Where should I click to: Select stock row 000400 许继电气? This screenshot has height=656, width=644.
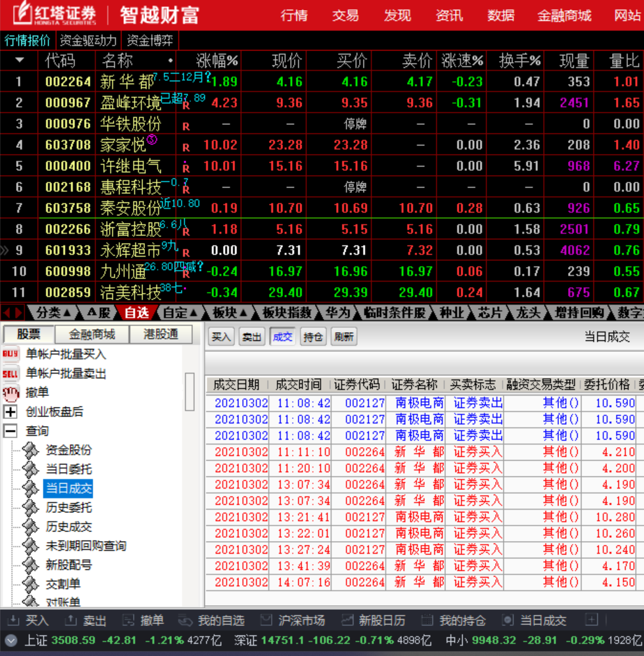coord(322,165)
